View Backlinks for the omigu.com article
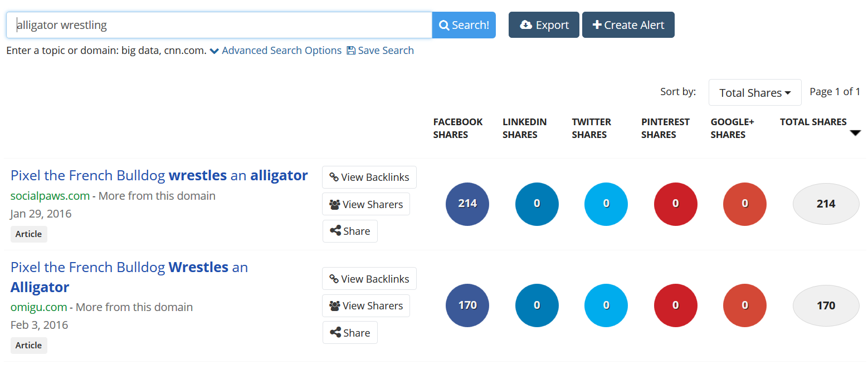This screenshot has width=868, height=365. click(369, 279)
